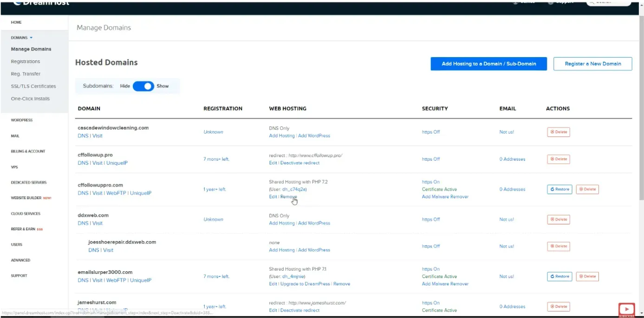Select the cffollowuppro.com domain name text
This screenshot has height=318, width=644.
point(100,185)
